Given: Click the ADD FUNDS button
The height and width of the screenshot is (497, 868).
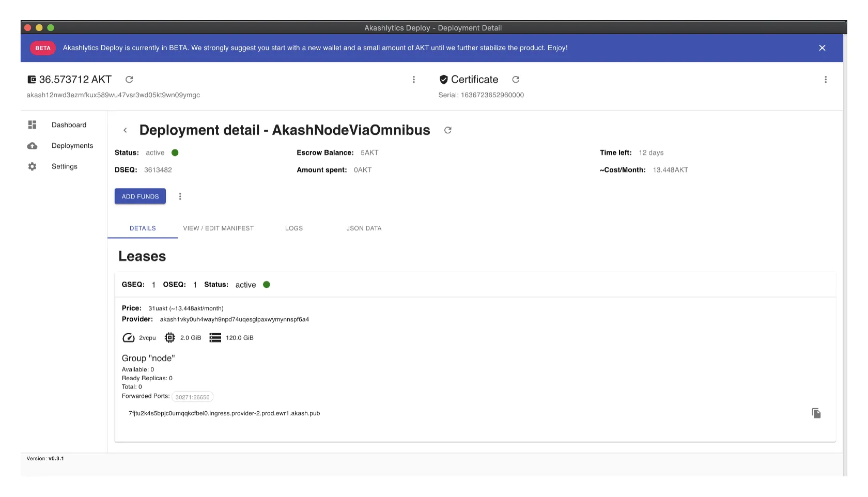Looking at the screenshot, I should [x=140, y=196].
